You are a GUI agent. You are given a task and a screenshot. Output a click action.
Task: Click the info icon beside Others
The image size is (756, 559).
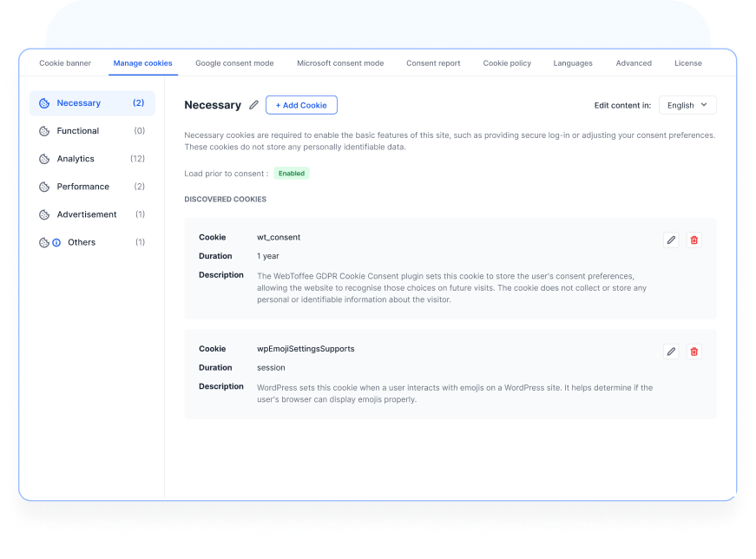coord(56,242)
